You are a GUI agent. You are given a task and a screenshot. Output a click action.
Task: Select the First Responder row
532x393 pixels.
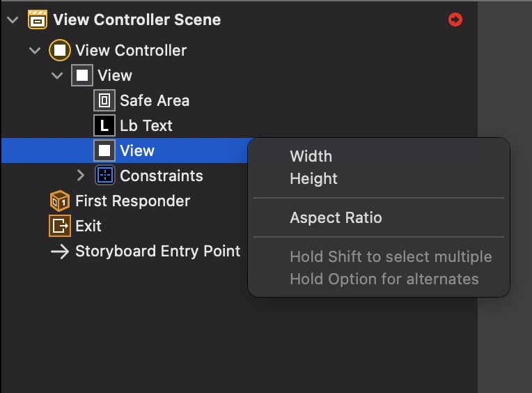[132, 201]
